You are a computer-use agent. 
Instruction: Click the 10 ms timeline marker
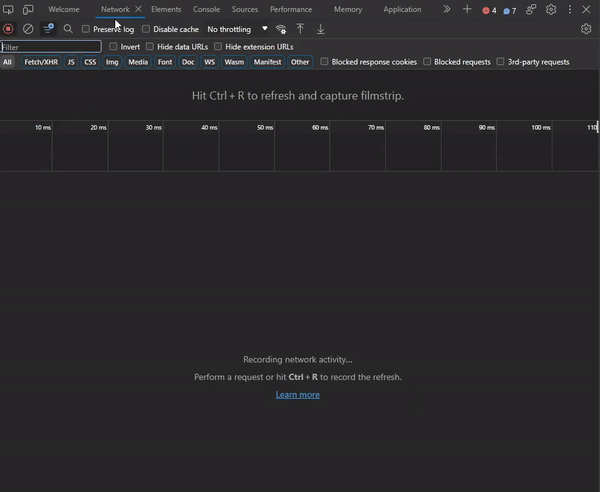43,127
